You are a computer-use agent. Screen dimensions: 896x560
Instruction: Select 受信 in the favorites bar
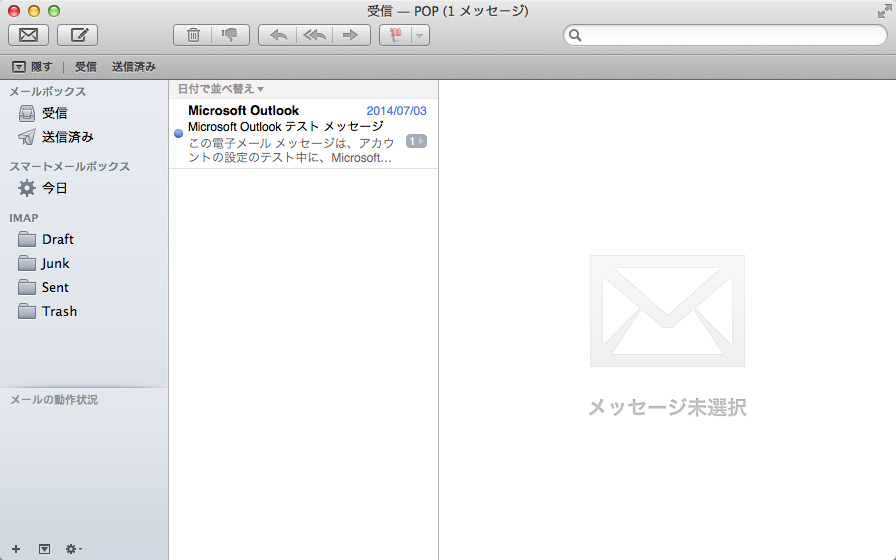[x=86, y=67]
